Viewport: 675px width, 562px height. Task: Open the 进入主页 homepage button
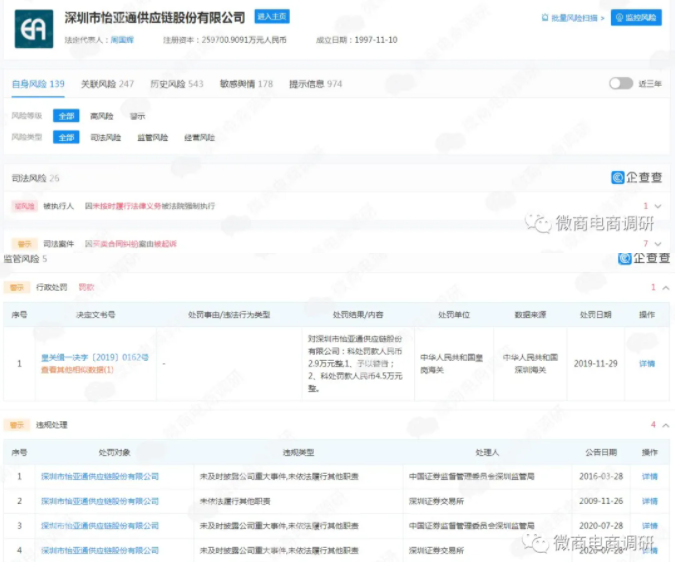[x=272, y=16]
